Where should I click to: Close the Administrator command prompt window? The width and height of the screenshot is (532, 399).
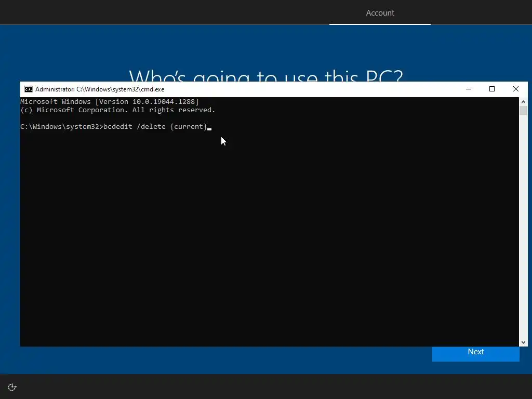[x=516, y=89]
